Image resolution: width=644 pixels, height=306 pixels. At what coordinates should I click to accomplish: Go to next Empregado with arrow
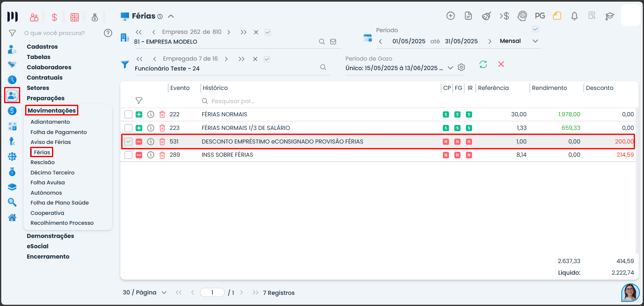[228, 59]
